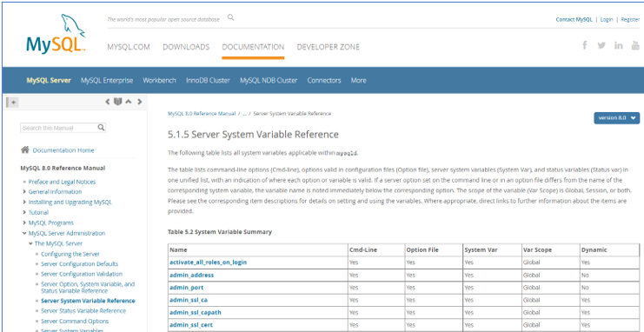Screen dimensions: 644x332
Task: Open Server Configuration Validation page
Action: pos(82,274)
